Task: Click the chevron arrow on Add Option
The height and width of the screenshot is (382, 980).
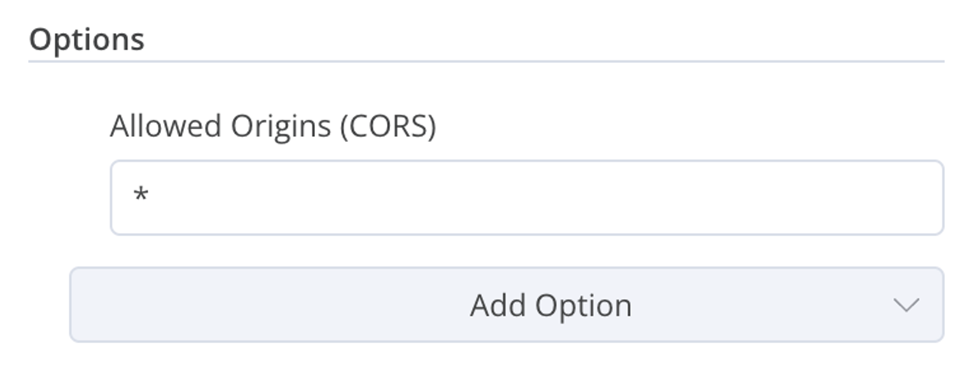Action: [906, 306]
